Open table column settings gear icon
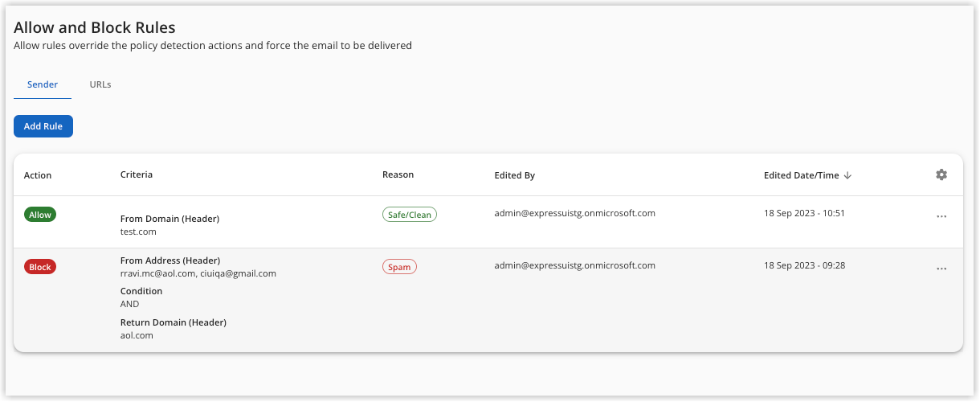Viewport: 980px width, 402px height. 941,174
